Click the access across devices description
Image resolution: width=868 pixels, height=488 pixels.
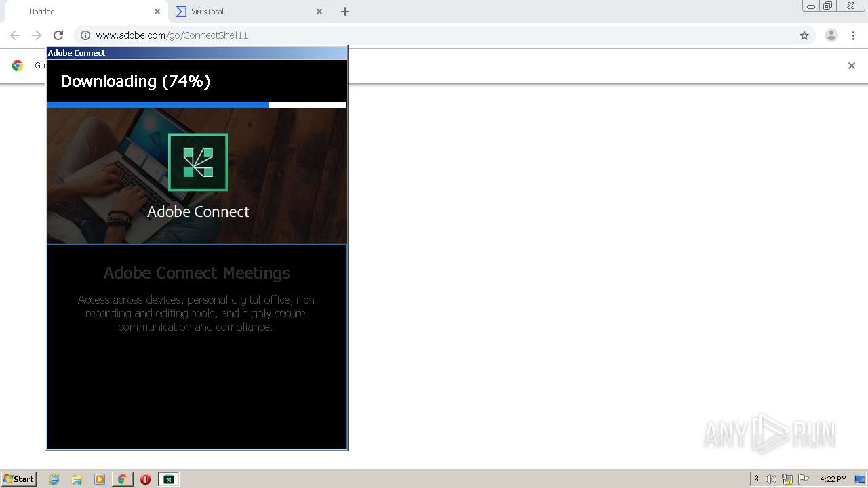pyautogui.click(x=196, y=313)
